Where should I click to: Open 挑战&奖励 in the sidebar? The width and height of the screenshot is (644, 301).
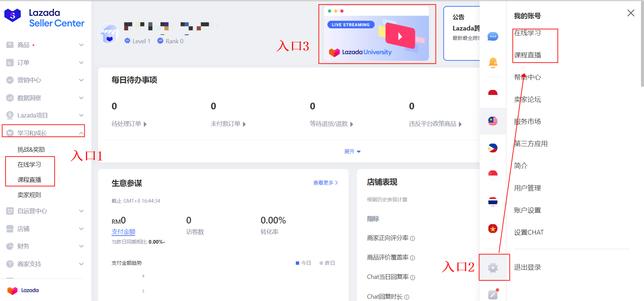(31, 149)
